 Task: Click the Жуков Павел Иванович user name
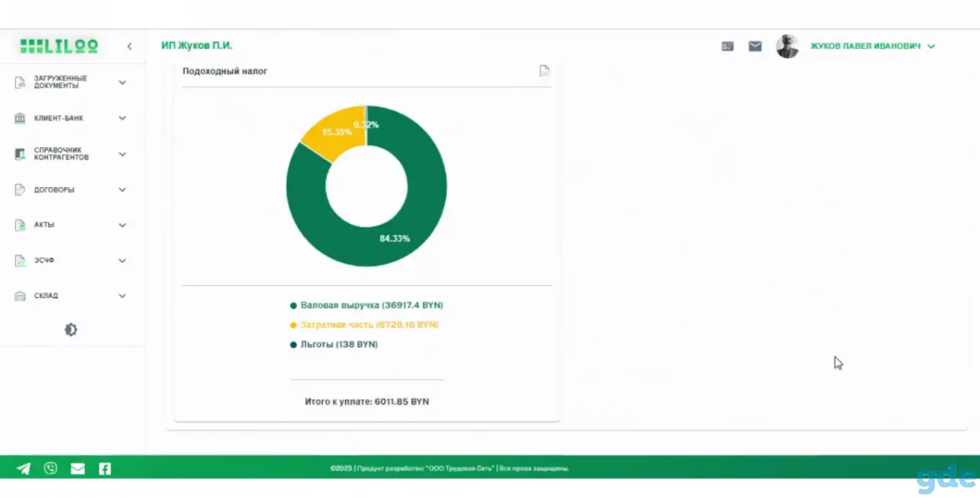click(865, 46)
